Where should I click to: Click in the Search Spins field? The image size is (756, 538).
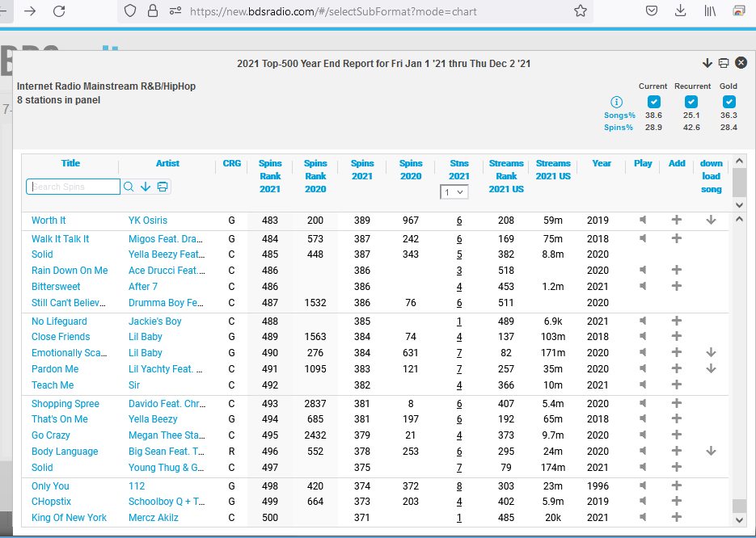[74, 187]
